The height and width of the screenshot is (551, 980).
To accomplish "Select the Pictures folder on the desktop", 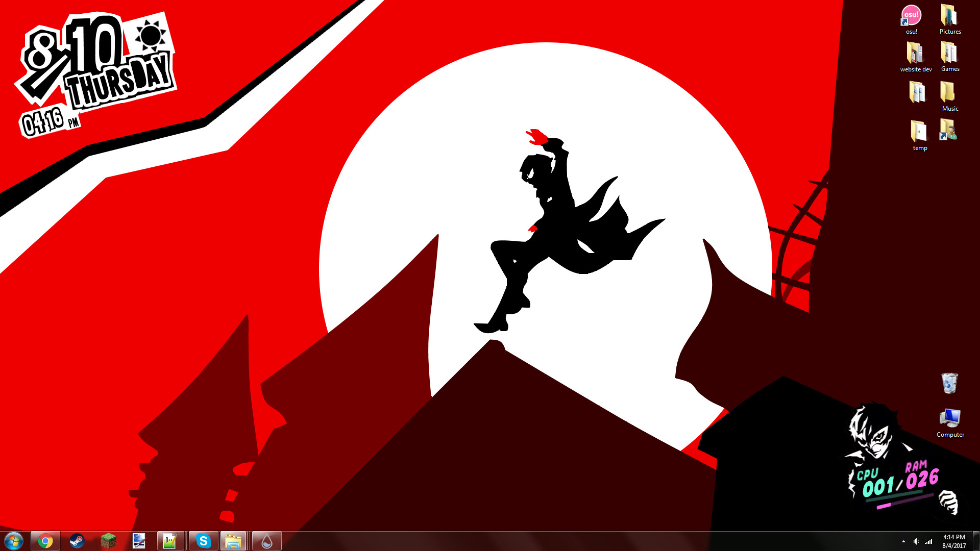I will 950,19.
